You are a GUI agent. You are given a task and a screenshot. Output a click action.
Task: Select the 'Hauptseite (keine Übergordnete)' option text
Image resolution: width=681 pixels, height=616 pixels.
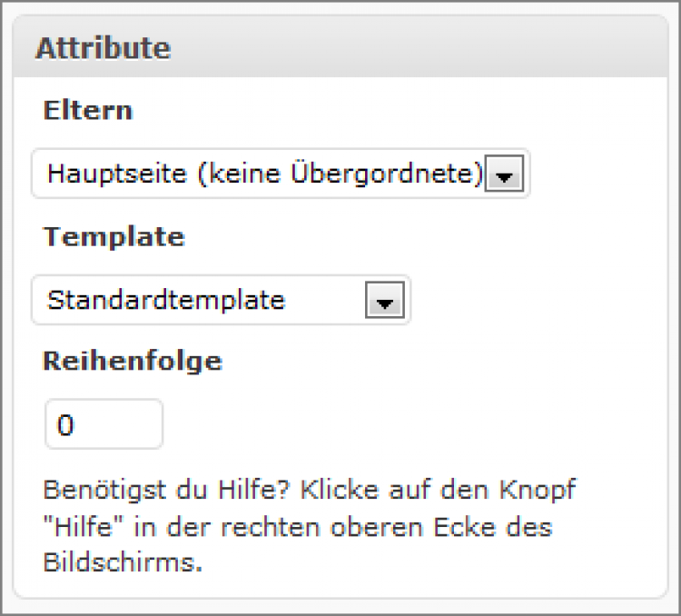pyautogui.click(x=263, y=174)
